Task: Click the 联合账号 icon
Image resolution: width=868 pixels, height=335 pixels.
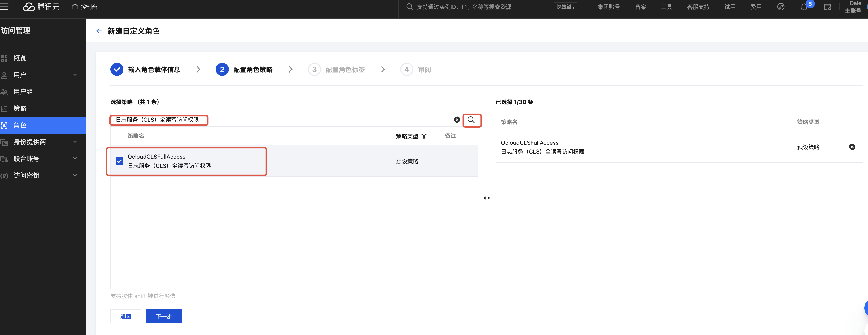Action: pos(4,159)
